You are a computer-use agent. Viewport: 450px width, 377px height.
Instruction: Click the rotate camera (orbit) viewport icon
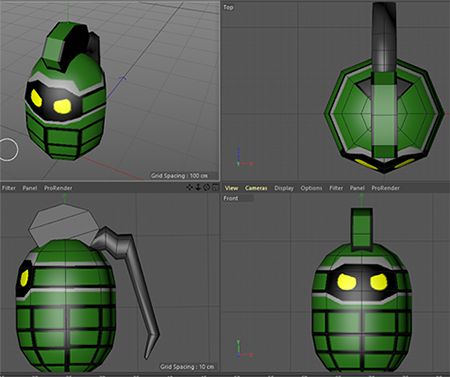(207, 187)
